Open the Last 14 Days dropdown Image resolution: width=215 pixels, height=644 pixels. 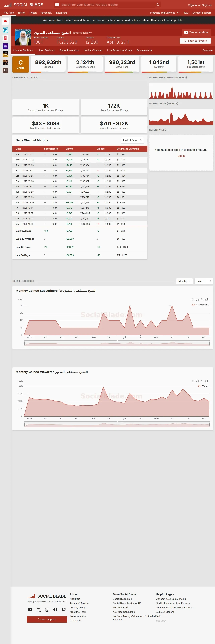[132, 140]
